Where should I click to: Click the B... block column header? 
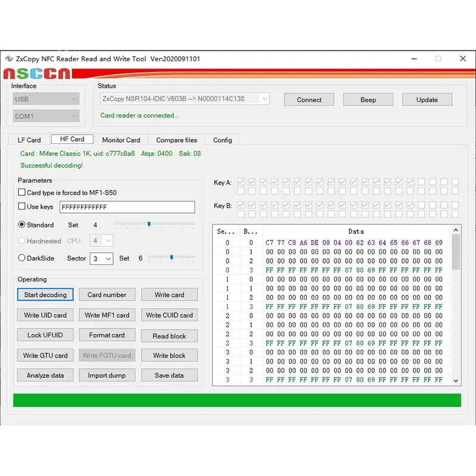[250, 231]
